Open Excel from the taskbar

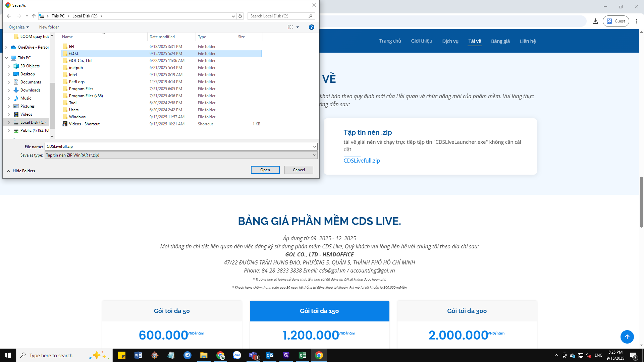point(302,355)
